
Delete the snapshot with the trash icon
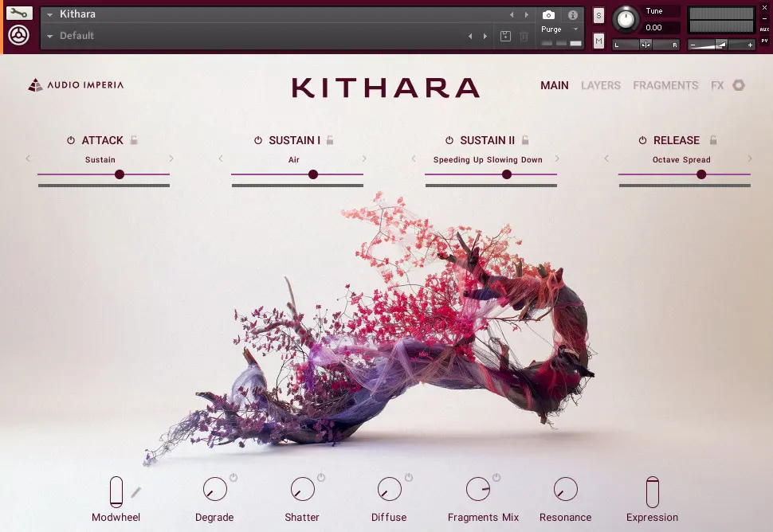(524, 36)
